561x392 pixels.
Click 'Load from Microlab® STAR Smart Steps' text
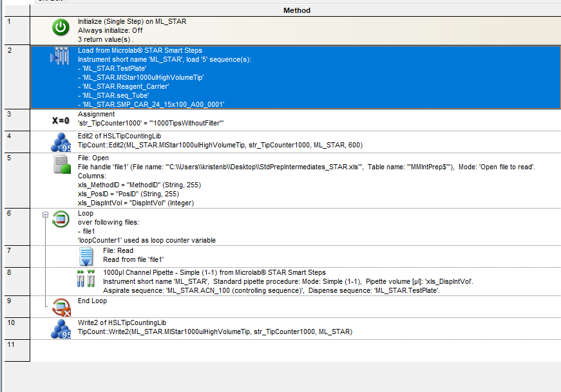click(140, 50)
